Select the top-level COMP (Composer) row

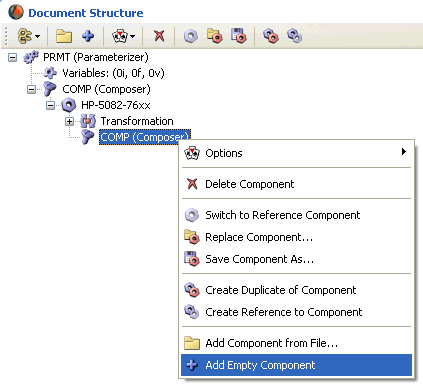[106, 89]
